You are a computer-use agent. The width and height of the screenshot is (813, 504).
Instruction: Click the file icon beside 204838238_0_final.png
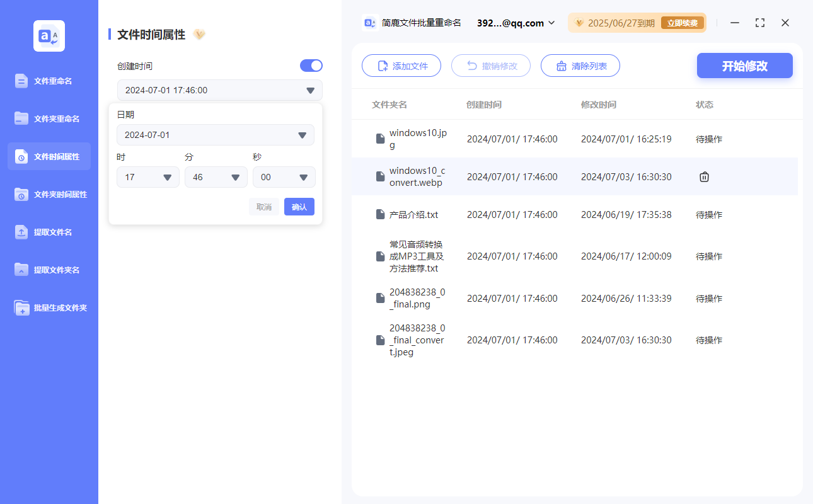(380, 299)
